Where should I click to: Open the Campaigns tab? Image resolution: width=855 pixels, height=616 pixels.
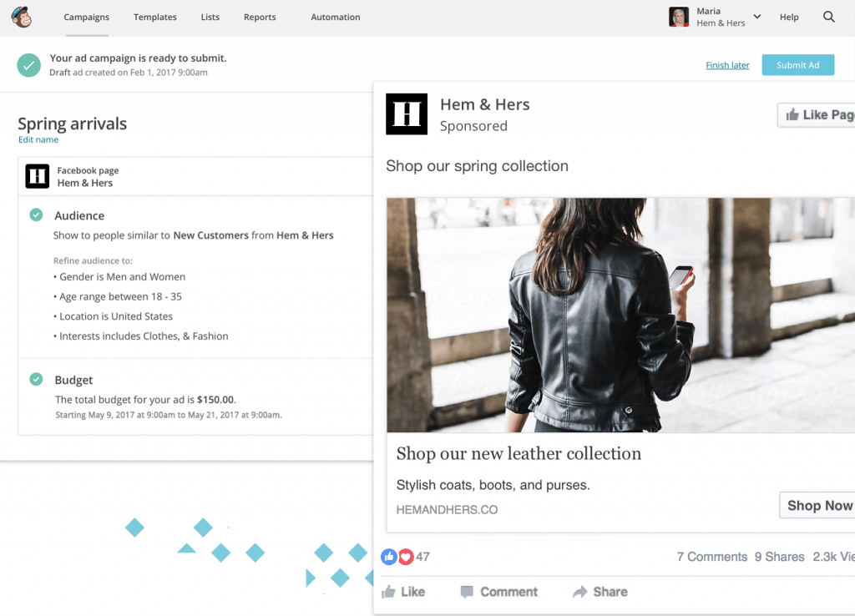coord(87,17)
